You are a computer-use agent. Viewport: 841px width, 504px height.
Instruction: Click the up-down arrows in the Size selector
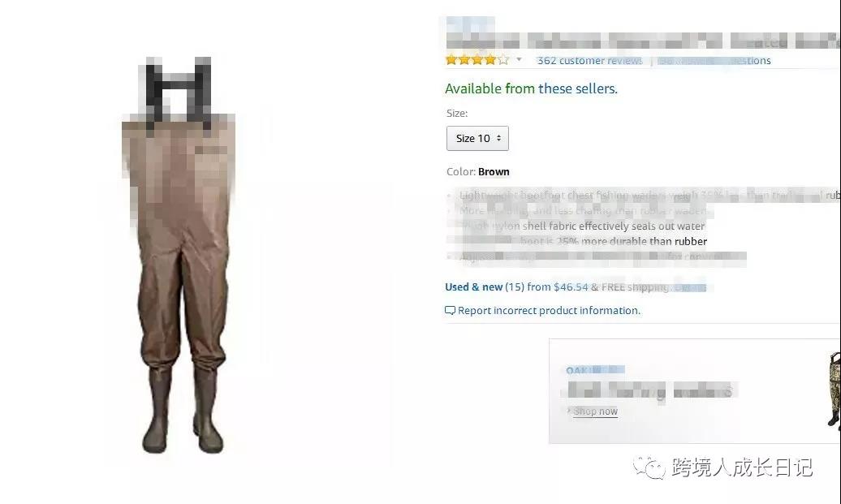tap(498, 138)
